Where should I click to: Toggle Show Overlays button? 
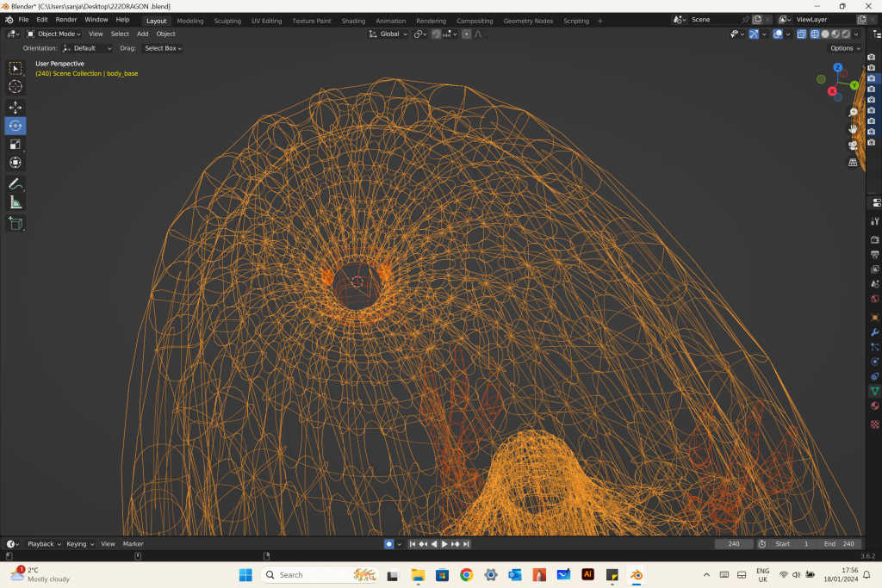778,34
